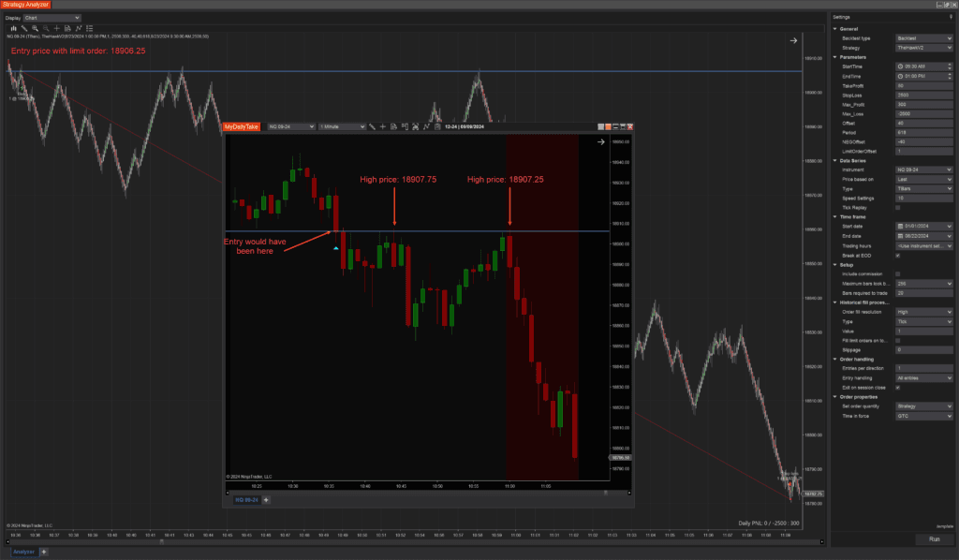Click the orange link square in MyDailyTake title bar
The width and height of the screenshot is (959, 560).
(608, 126)
